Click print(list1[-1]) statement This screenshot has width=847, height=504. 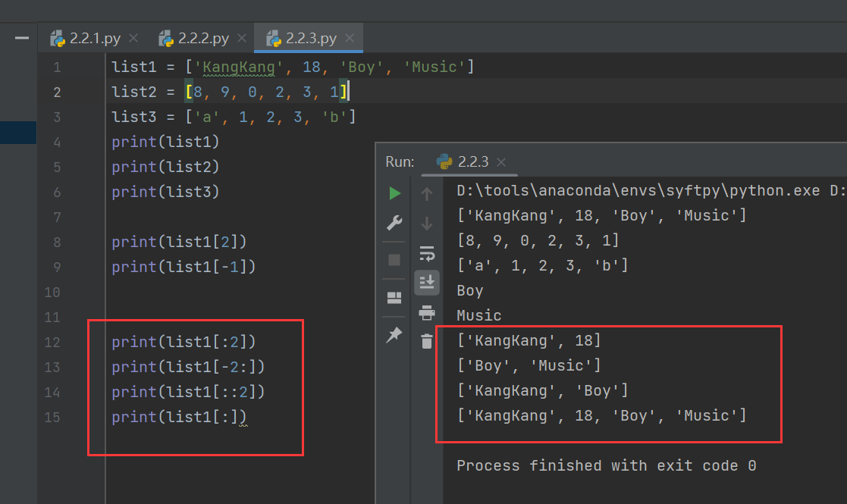184,267
